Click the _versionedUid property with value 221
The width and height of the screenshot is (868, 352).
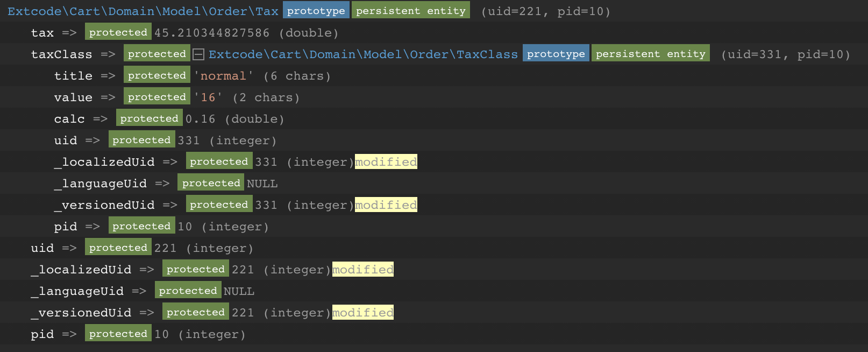[x=81, y=313]
